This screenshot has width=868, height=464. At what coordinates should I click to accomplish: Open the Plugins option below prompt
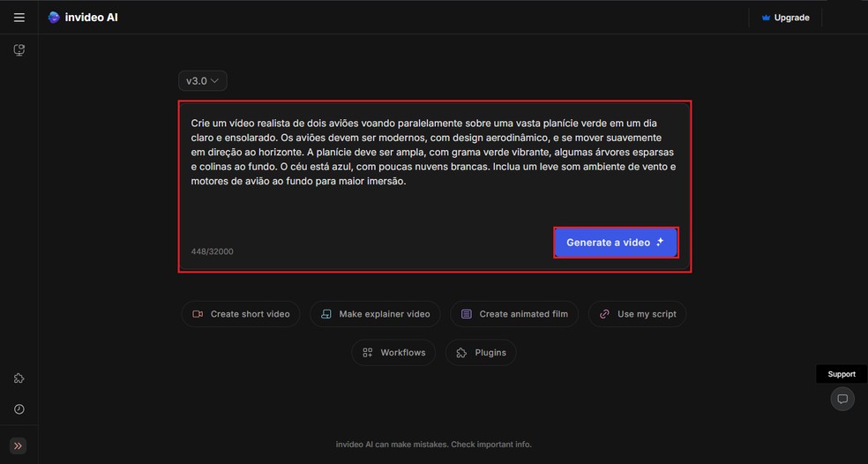(481, 353)
